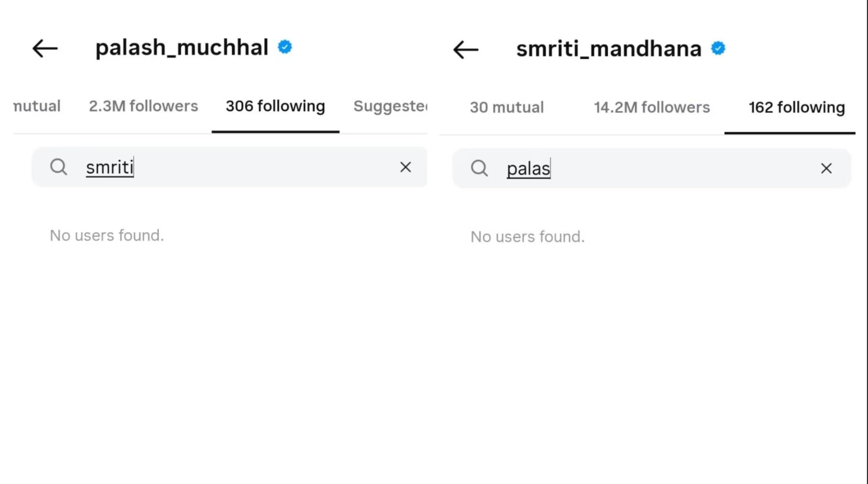This screenshot has width=868, height=484.
Task: Click the palash_muchhal username heading
Action: click(182, 48)
